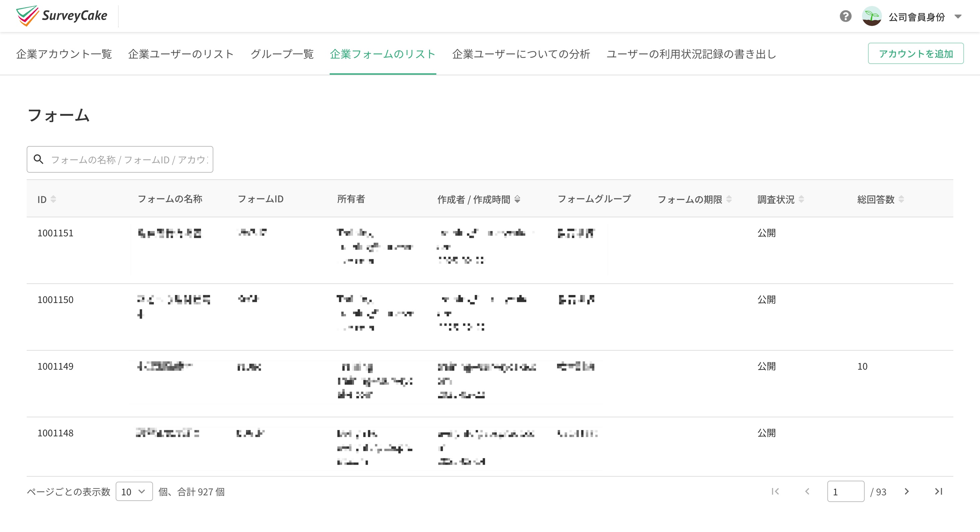
Task: Select row ID 1001151
Action: [x=55, y=233]
